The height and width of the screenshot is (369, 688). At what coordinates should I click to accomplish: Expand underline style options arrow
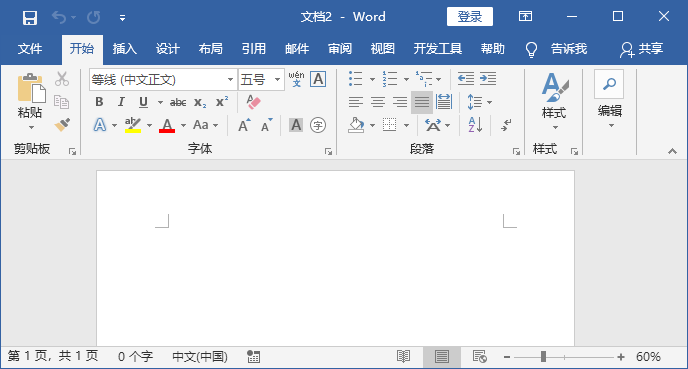tap(160, 103)
